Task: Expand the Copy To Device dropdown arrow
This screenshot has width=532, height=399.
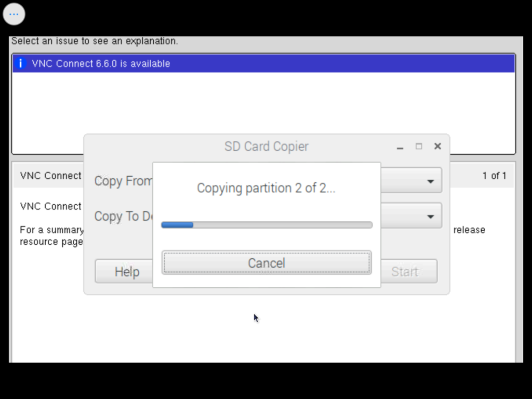Action: (x=430, y=216)
